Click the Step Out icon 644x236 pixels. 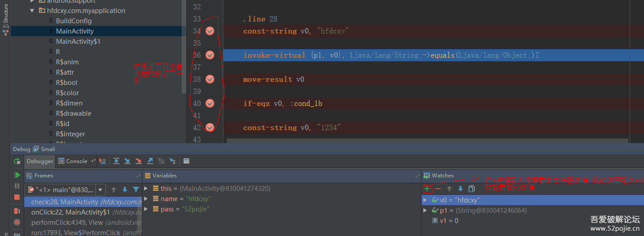[x=150, y=161]
